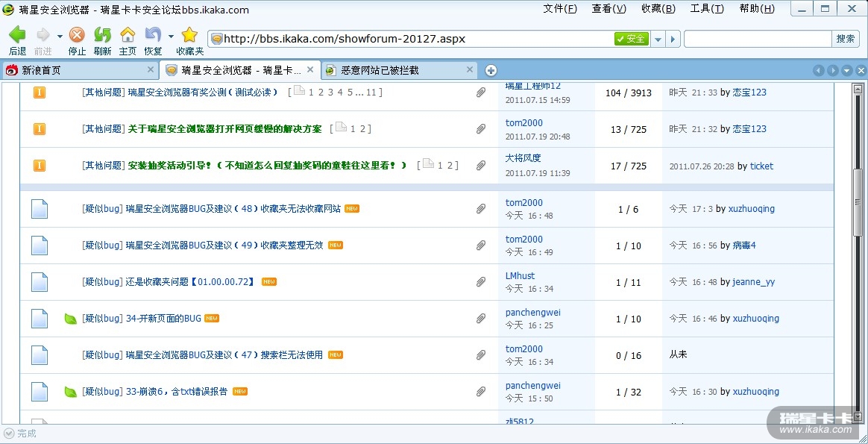
Task: Open thread 安装抽奖活动引导
Action: [x=268, y=166]
